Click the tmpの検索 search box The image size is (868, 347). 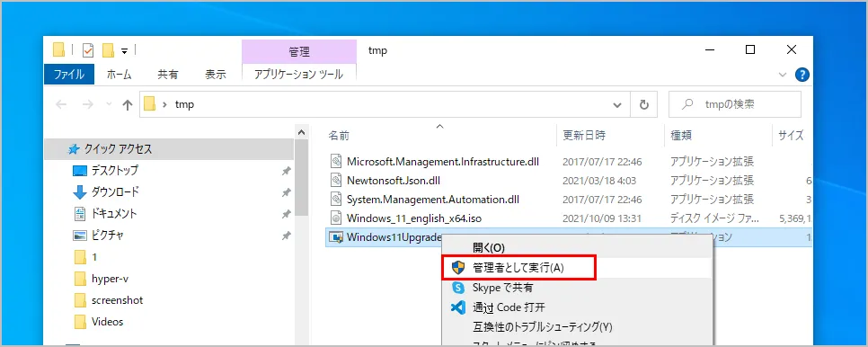pos(735,104)
